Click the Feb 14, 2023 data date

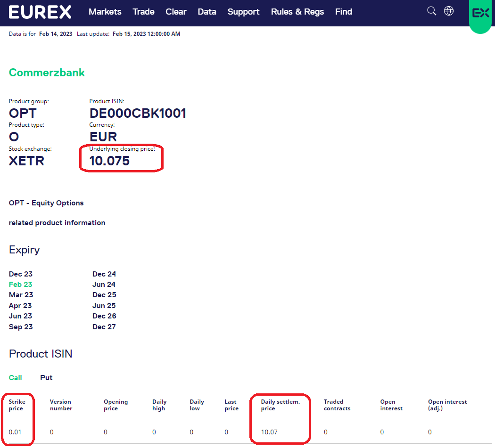(x=56, y=34)
